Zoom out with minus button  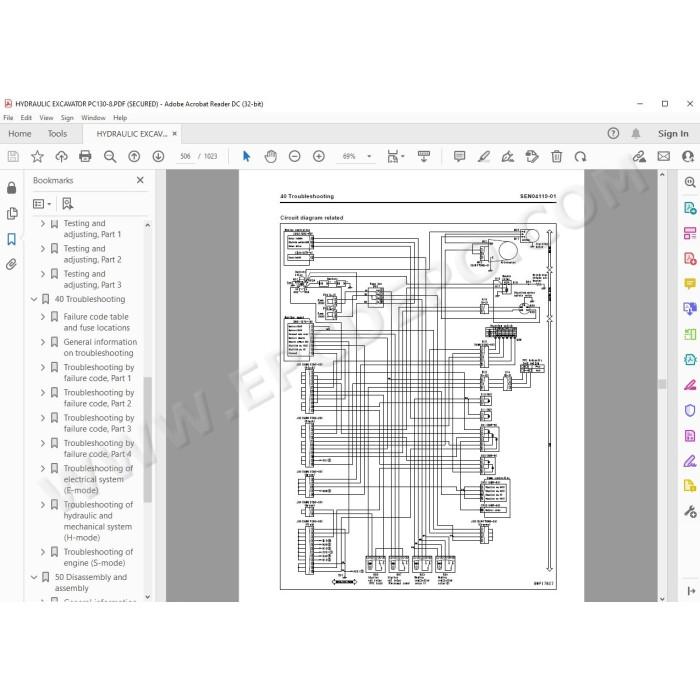tap(295, 156)
